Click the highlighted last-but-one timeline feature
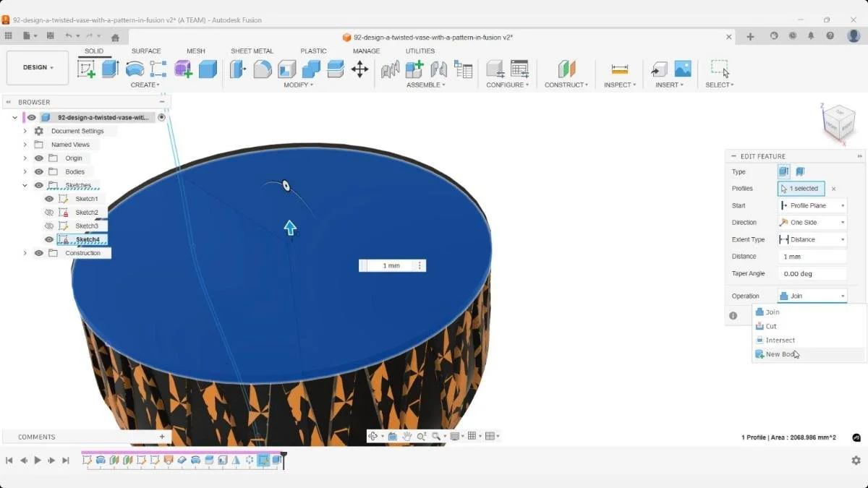The width and height of the screenshot is (868, 488). point(264,460)
